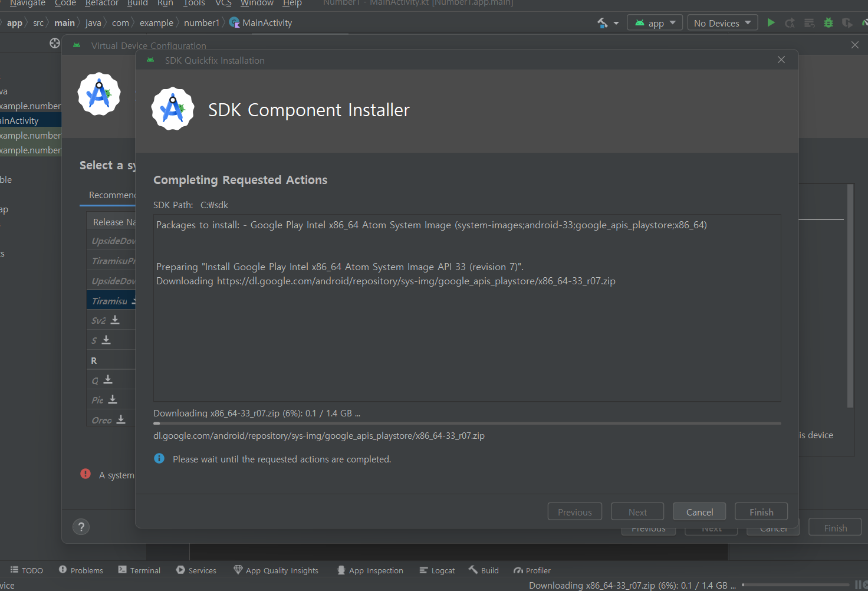Open the Help menu
The image size is (868, 591).
tap(292, 3)
